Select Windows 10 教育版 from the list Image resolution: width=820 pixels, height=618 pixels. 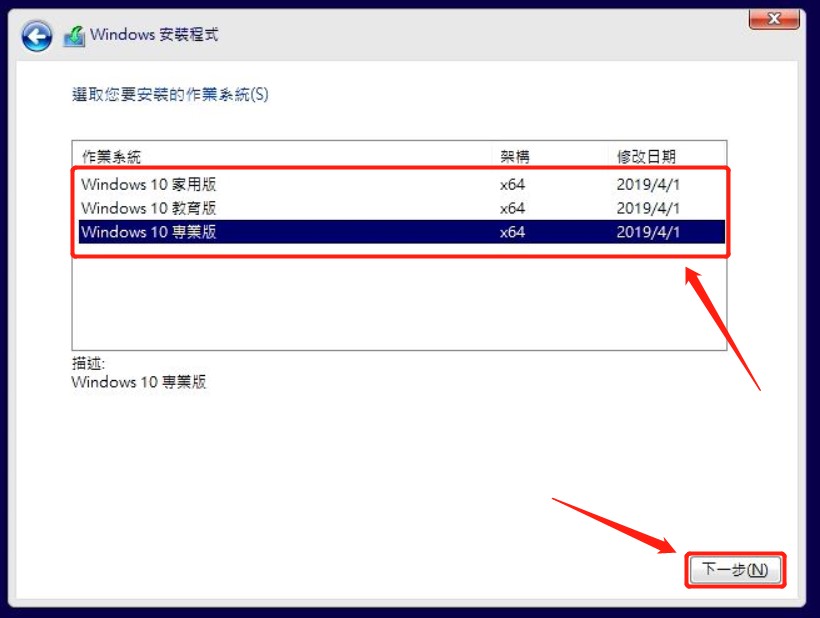click(149, 208)
